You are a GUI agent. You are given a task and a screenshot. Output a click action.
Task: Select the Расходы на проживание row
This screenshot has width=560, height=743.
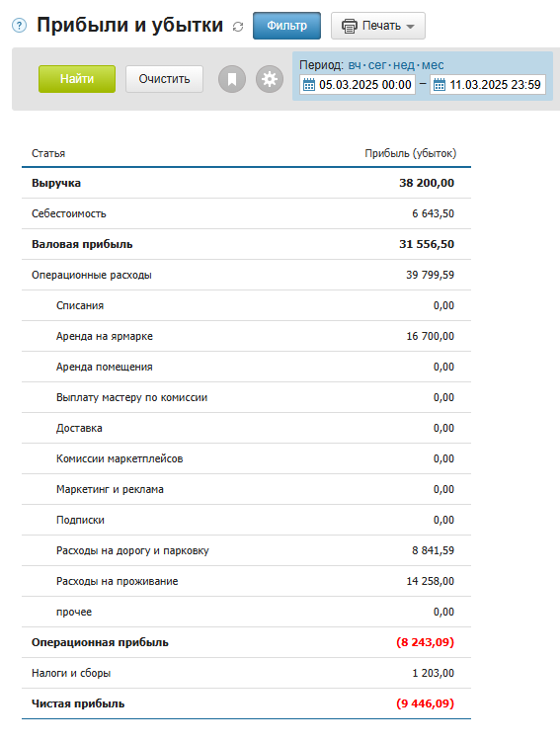coord(246,581)
